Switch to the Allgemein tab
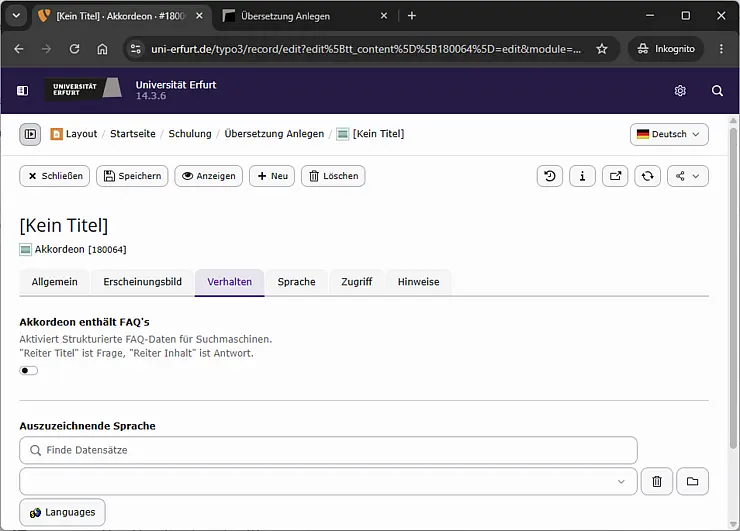Image resolution: width=740 pixels, height=531 pixels. pos(54,282)
